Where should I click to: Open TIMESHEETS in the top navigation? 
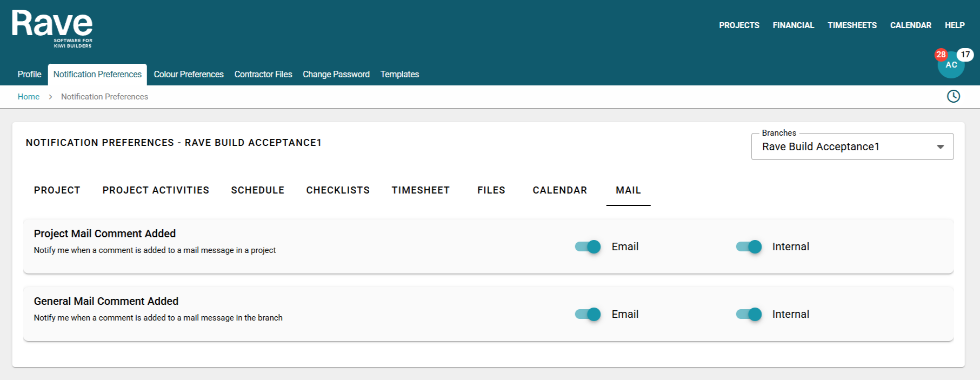pyautogui.click(x=852, y=25)
